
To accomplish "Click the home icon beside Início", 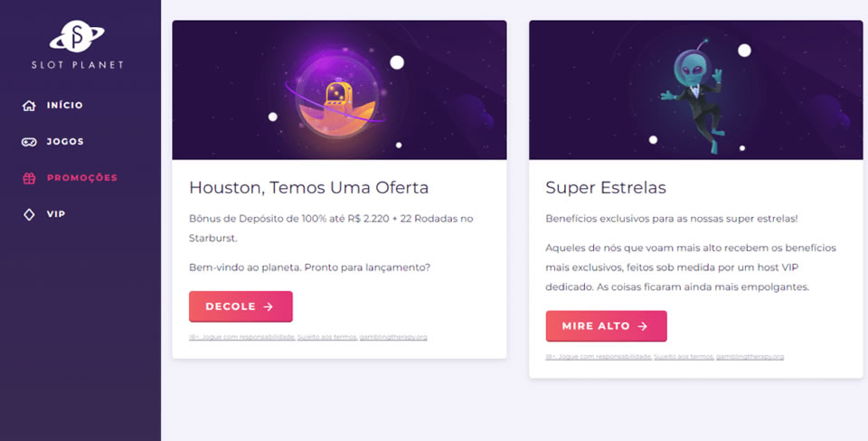I will tap(29, 105).
